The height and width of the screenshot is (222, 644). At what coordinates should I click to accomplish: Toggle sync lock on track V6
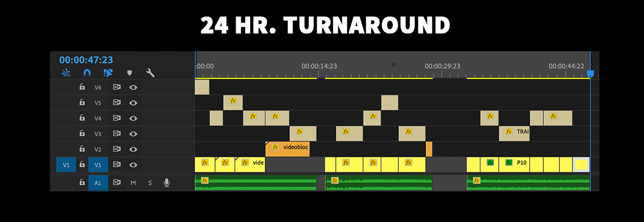(x=117, y=87)
